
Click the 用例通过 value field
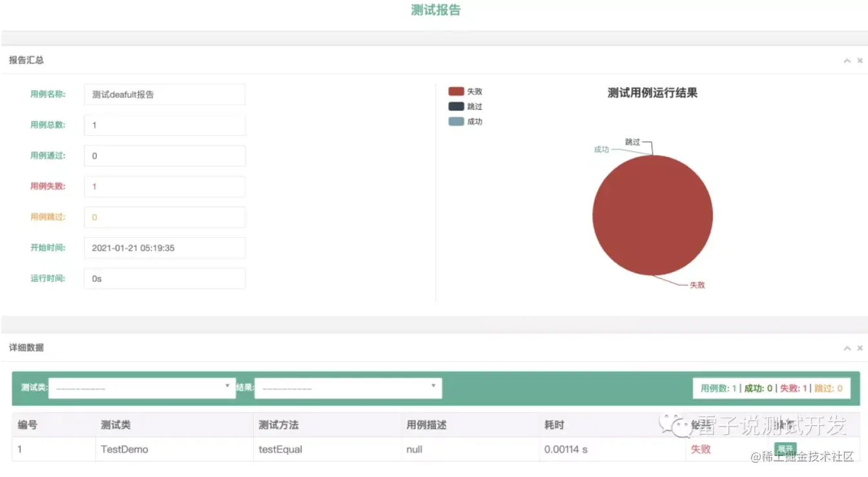165,156
